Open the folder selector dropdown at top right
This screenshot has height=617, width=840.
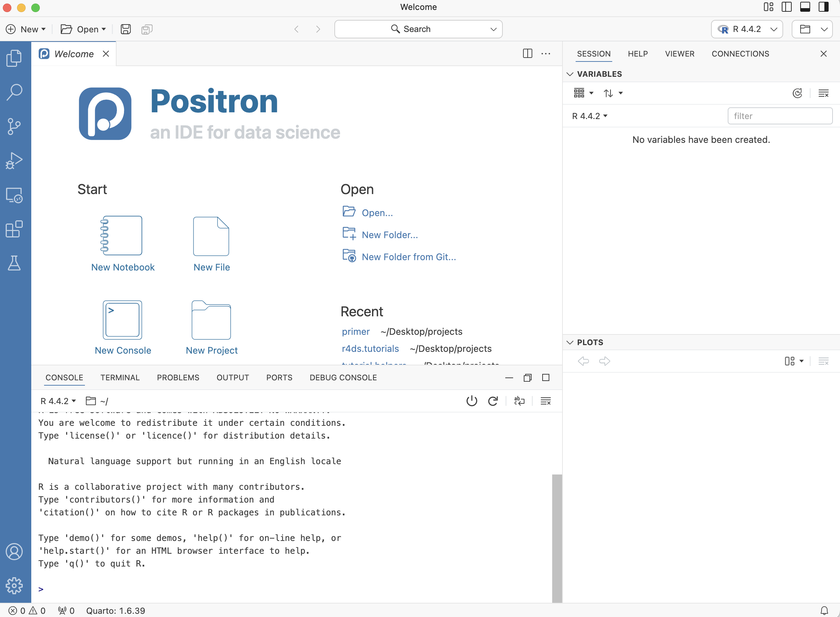pos(812,29)
